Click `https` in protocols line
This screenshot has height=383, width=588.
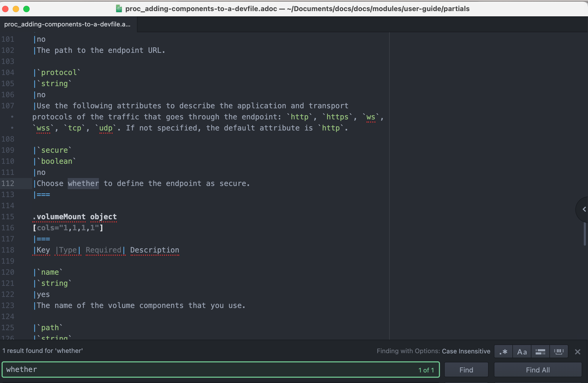pos(337,117)
